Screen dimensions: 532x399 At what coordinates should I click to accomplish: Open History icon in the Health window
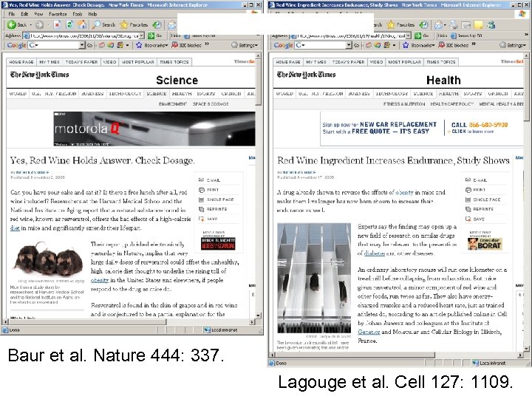point(423,25)
